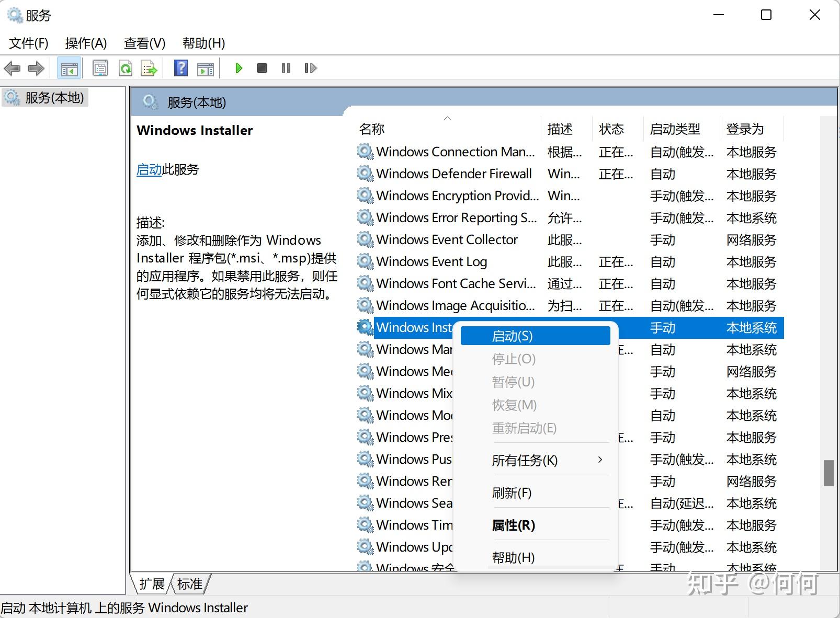Sort by the 名称 column header
840x618 pixels.
point(448,129)
